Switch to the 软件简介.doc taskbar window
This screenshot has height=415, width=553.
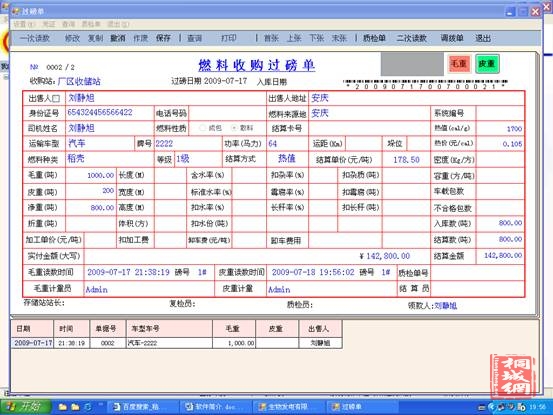(215, 407)
